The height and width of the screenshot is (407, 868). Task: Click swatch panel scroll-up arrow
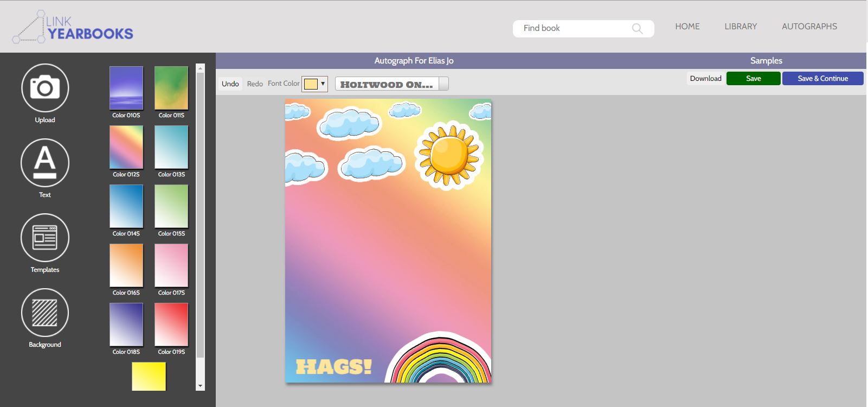(200, 68)
